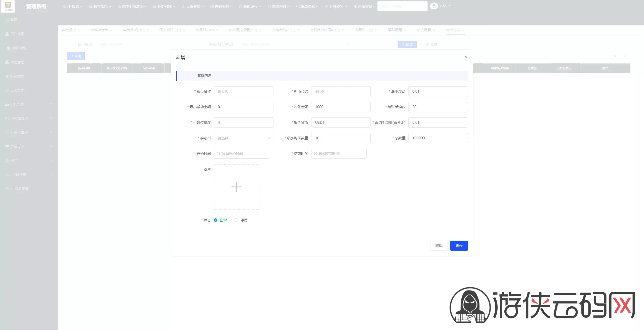
Task: Click the refresh icon above the table
Action: click(x=615, y=56)
